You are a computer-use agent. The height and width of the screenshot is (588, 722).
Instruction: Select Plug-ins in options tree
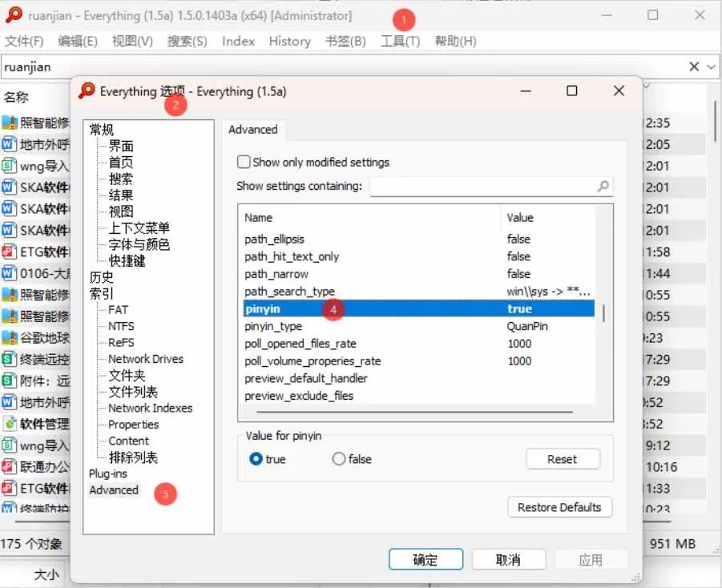pyautogui.click(x=108, y=473)
